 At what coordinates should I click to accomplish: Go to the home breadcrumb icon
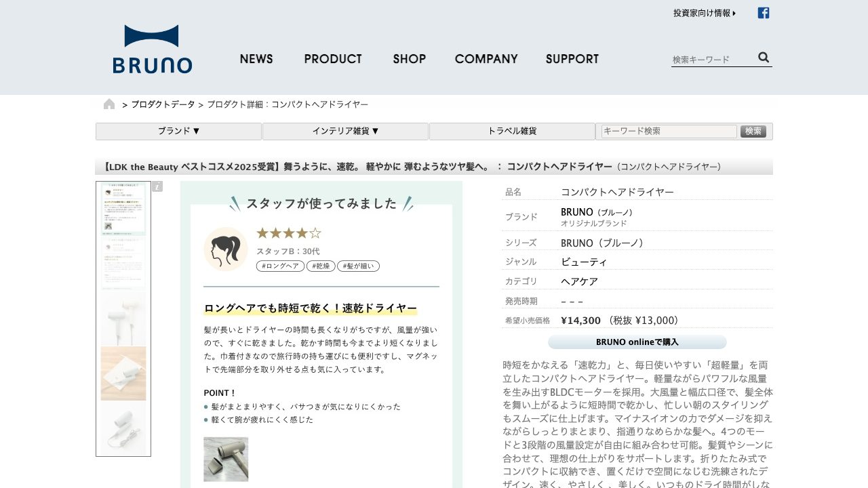pyautogui.click(x=109, y=104)
